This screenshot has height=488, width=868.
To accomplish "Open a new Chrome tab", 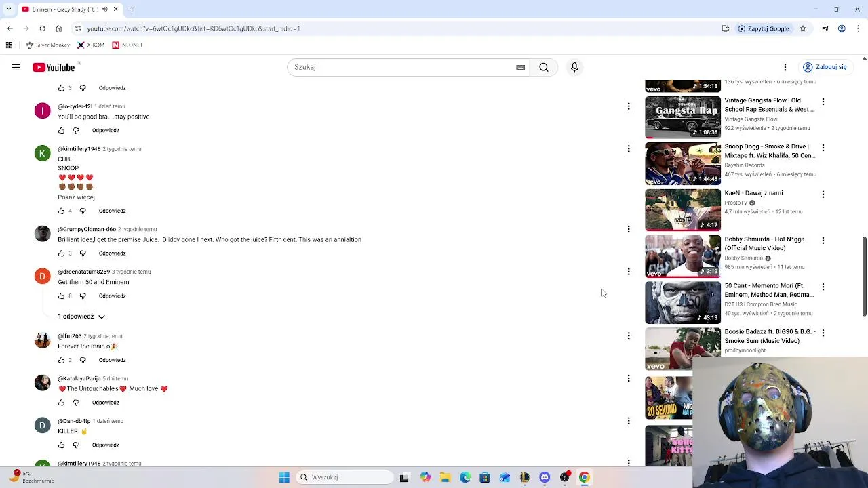I will coord(132,9).
